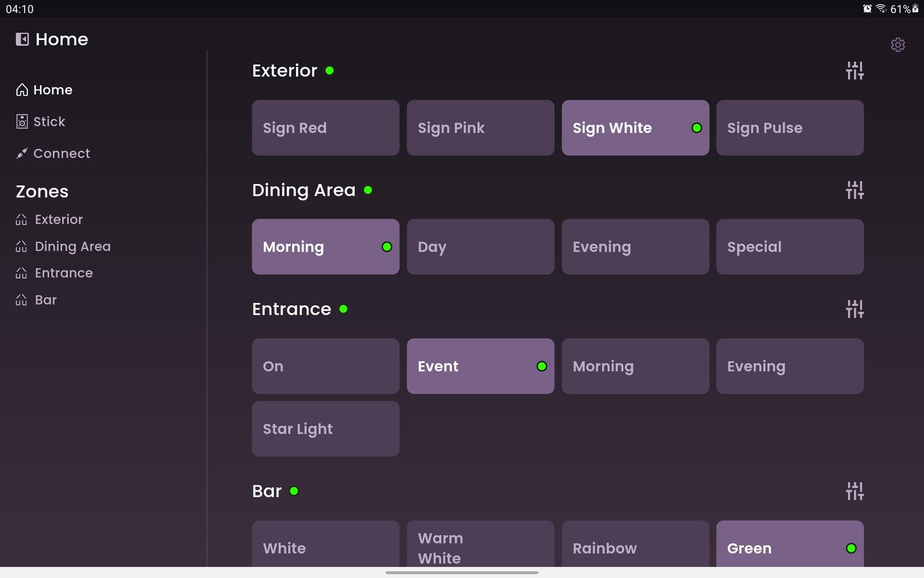
Task: Click the Entrance section heading
Action: 292,309
